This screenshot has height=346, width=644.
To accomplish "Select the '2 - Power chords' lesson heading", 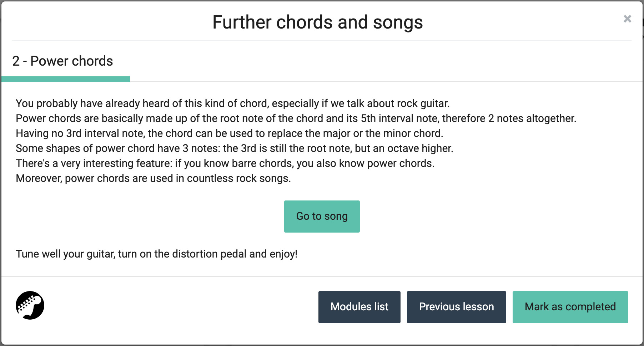I will pyautogui.click(x=62, y=61).
